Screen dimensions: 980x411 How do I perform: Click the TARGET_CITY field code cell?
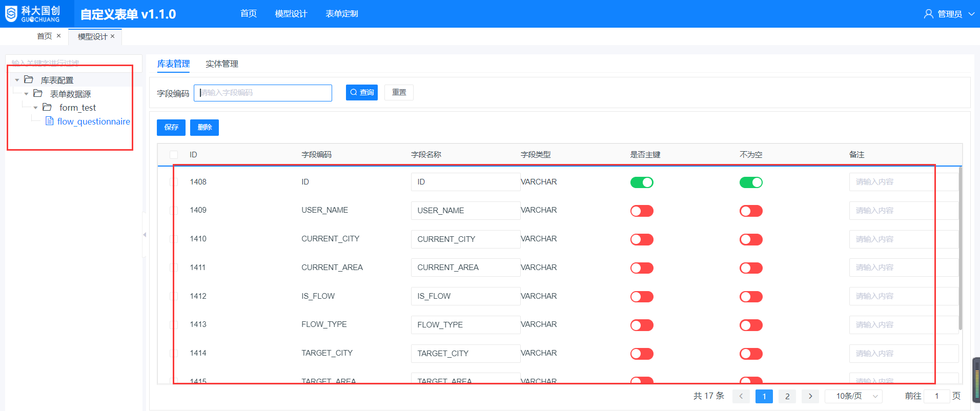pos(327,353)
